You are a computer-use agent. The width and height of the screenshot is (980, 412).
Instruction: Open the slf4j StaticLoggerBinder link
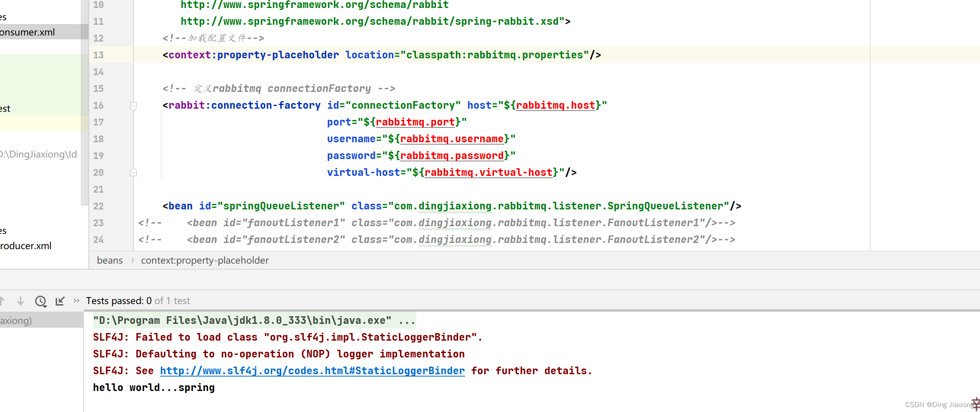coord(312,370)
